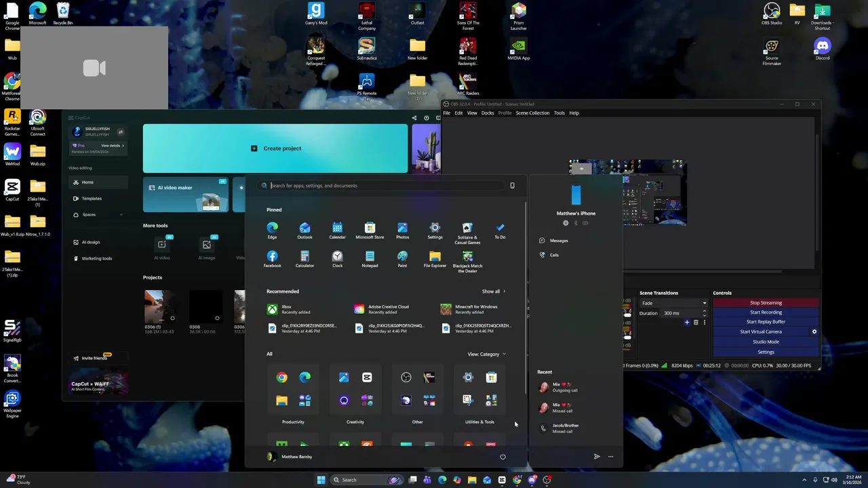868x488 pixels.
Task: Open the three-dot transition properties menu in OBS
Action: coord(705,323)
